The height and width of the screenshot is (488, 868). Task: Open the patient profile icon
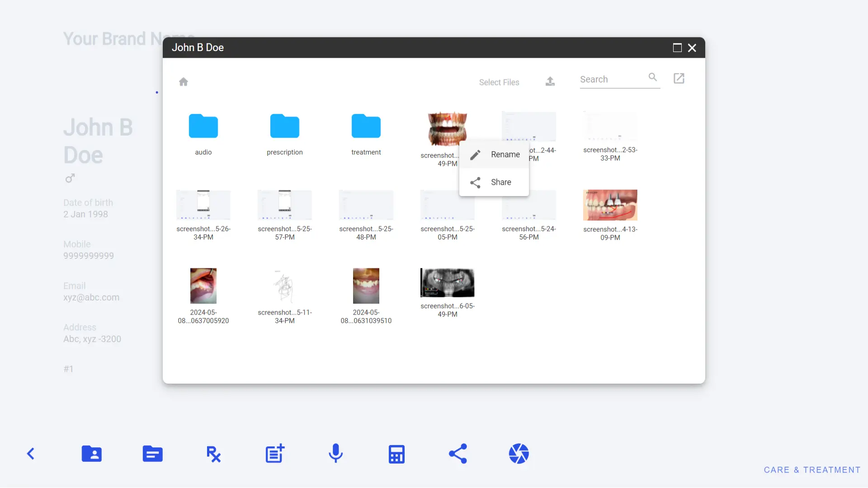coord(92,454)
